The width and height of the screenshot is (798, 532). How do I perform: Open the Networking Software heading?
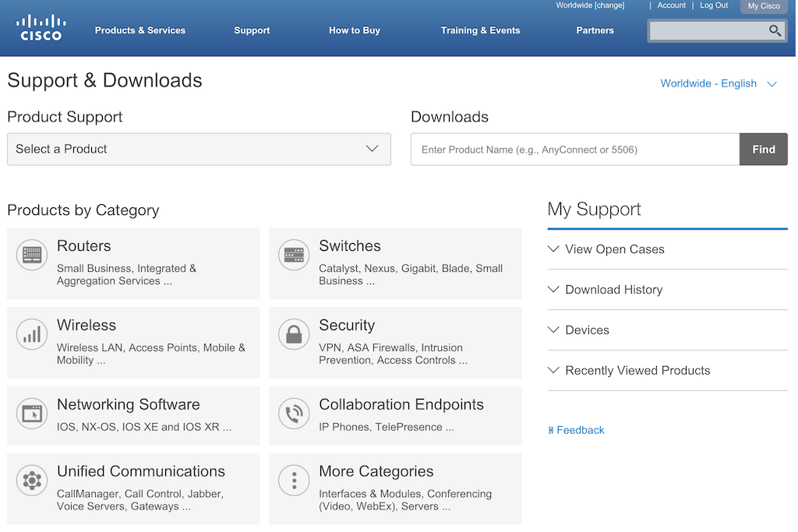[129, 404]
